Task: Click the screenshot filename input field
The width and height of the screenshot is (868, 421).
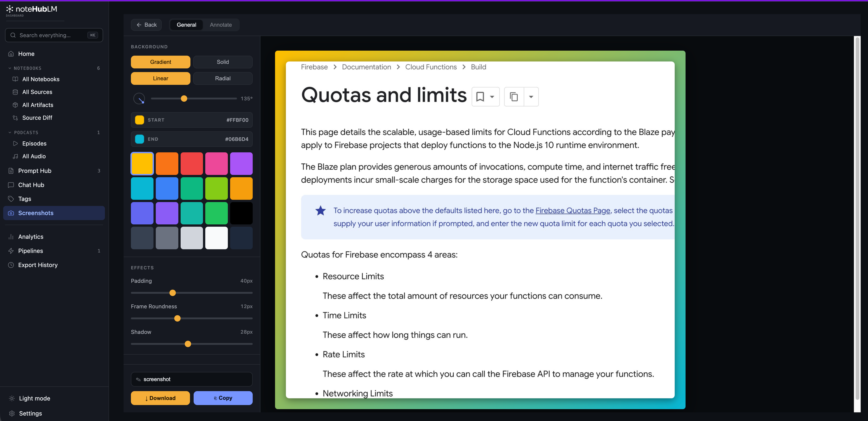Action: coord(192,379)
